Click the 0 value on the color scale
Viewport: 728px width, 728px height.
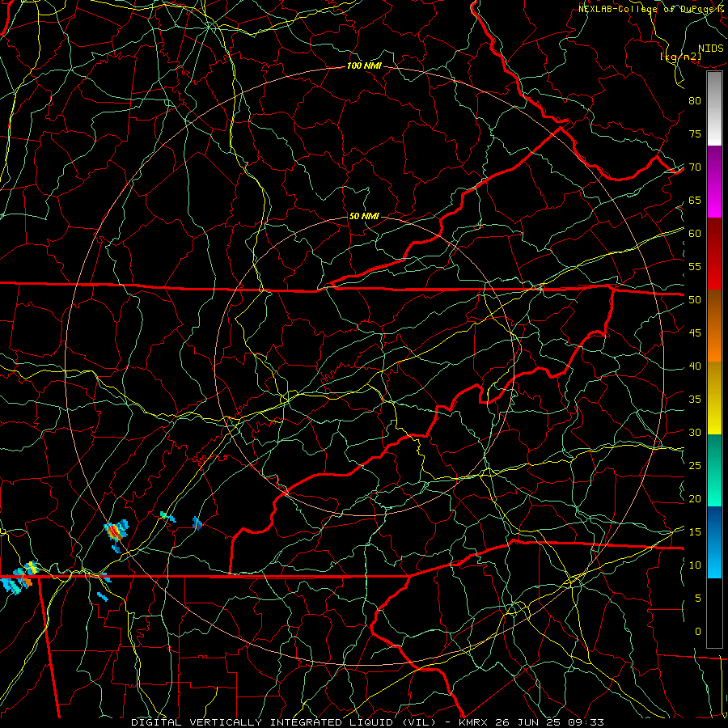pyautogui.click(x=698, y=632)
